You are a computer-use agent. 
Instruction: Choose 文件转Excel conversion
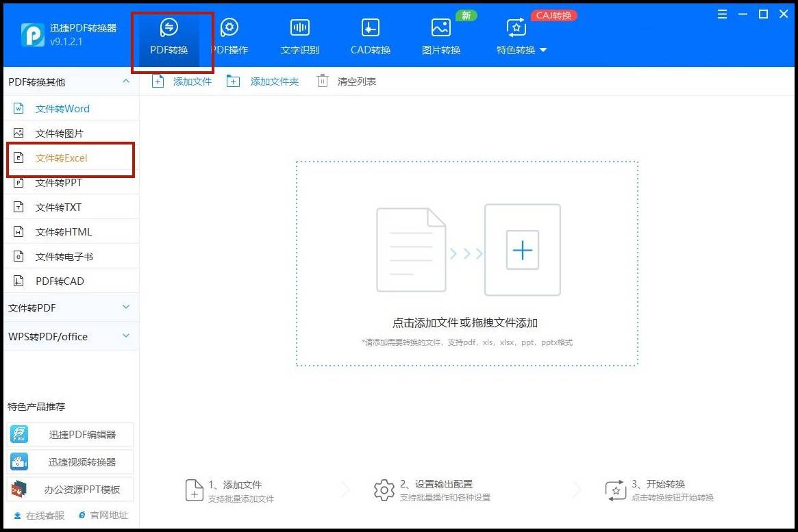[71, 157]
